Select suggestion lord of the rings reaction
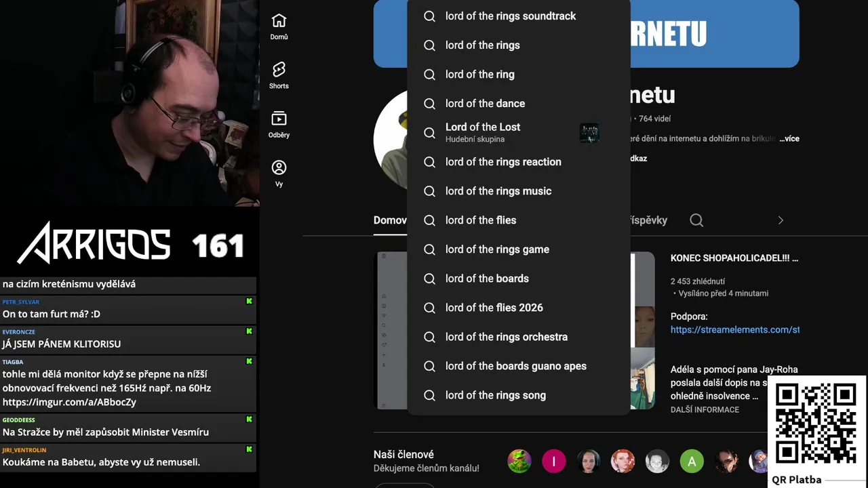Image resolution: width=868 pixels, height=488 pixels. 519,162
